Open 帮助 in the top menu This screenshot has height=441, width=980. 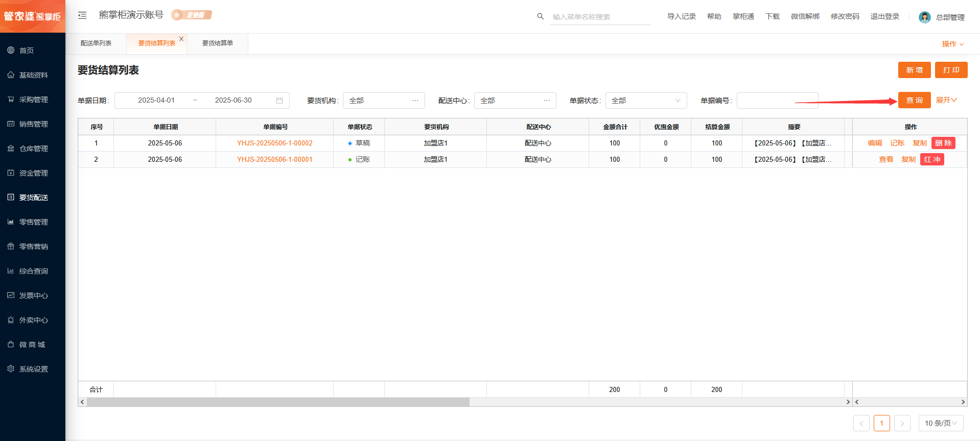(x=714, y=16)
